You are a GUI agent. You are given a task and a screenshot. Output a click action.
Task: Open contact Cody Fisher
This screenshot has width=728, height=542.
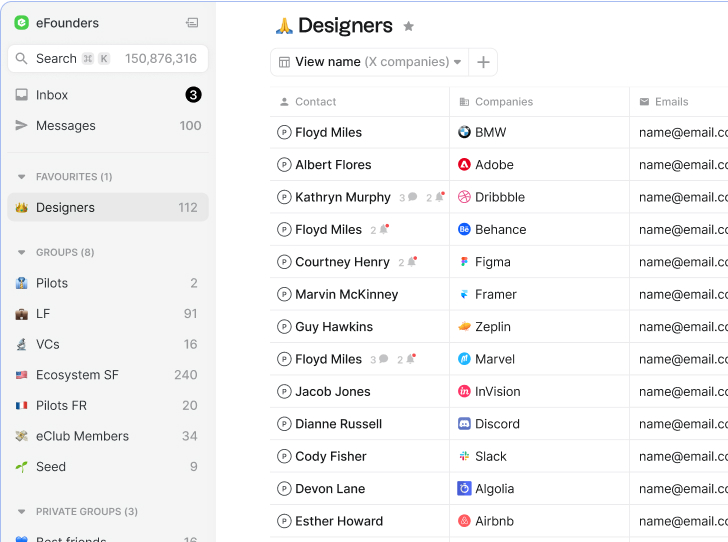point(331,457)
